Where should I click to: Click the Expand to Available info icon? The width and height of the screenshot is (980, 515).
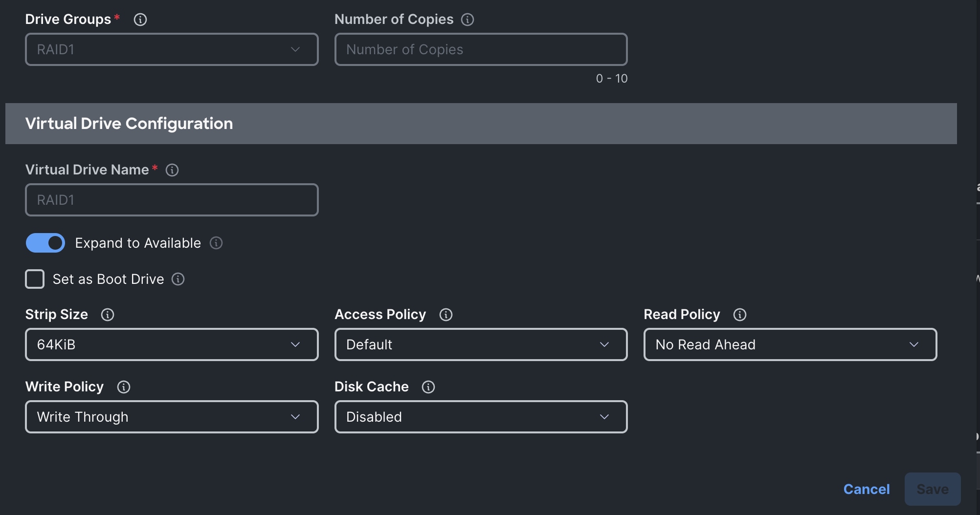coord(216,243)
